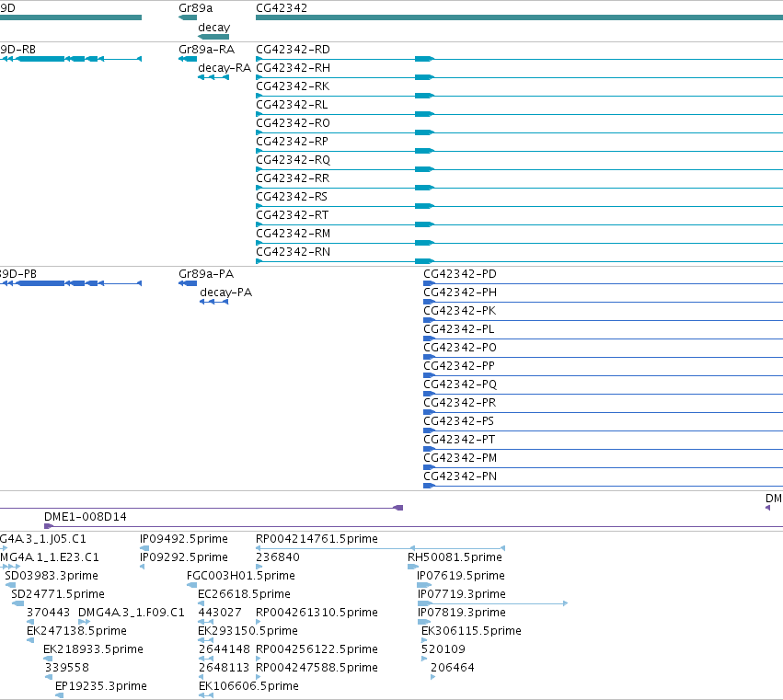
Task: Click the RH50081.5prime EST label
Action: tap(455, 557)
